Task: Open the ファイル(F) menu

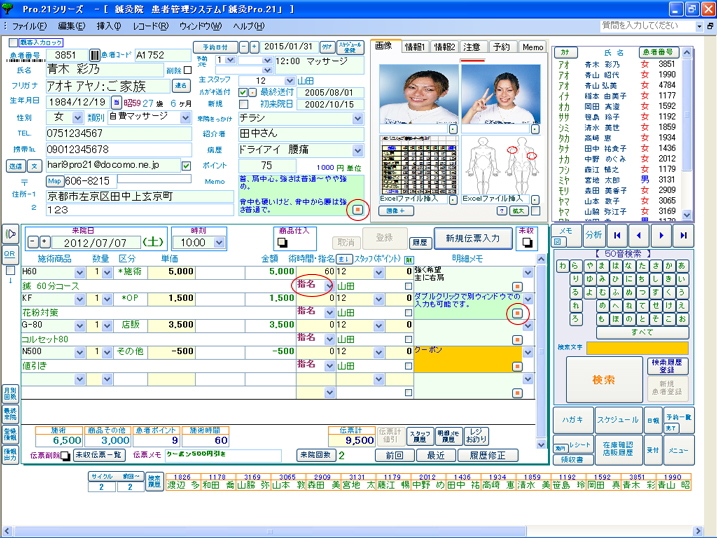Action: tap(30, 26)
